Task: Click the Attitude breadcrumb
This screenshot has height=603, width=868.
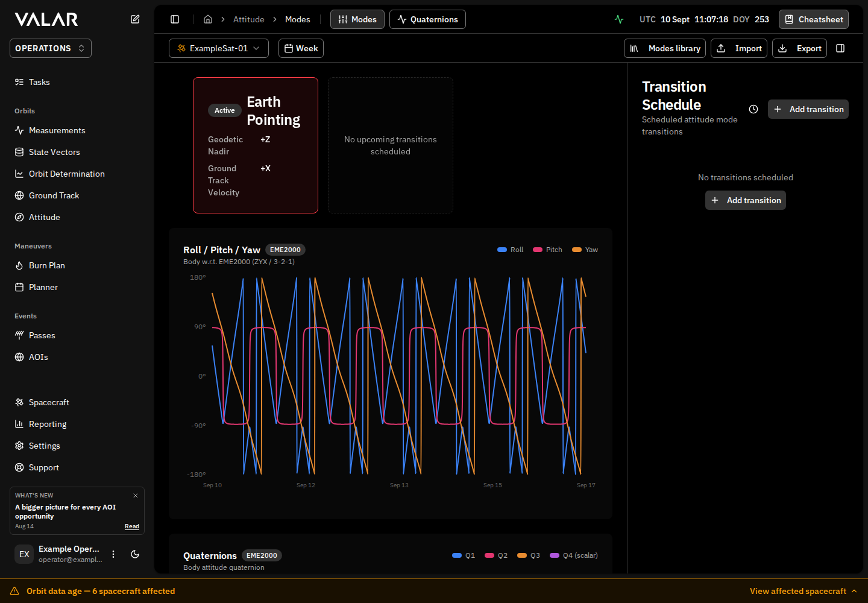Action: pyautogui.click(x=249, y=19)
